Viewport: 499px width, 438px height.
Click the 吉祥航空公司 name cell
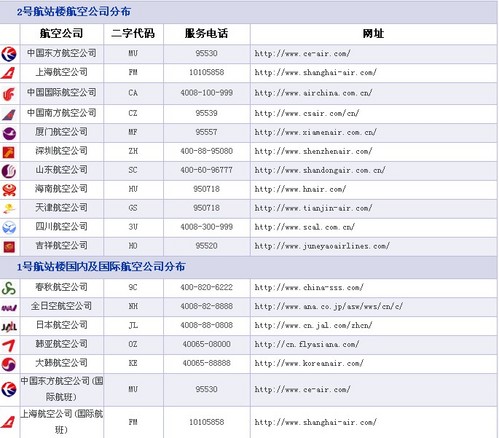62,246
